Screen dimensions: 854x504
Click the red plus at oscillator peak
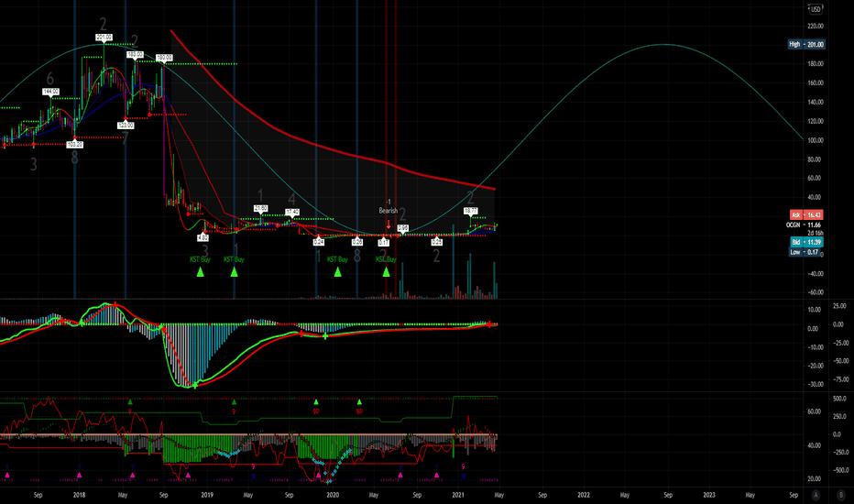click(x=115, y=304)
